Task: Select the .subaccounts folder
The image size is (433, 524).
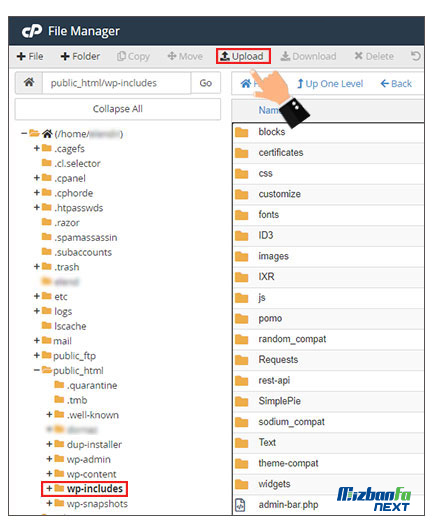Action: (77, 252)
